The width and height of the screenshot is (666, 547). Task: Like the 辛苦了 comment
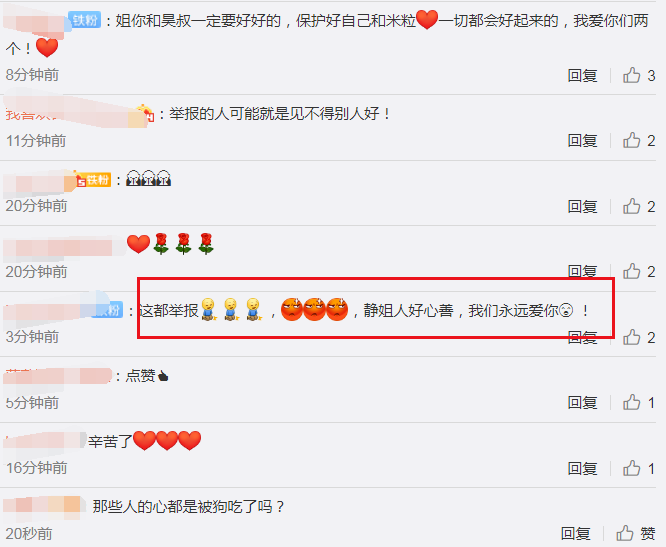coord(639,468)
